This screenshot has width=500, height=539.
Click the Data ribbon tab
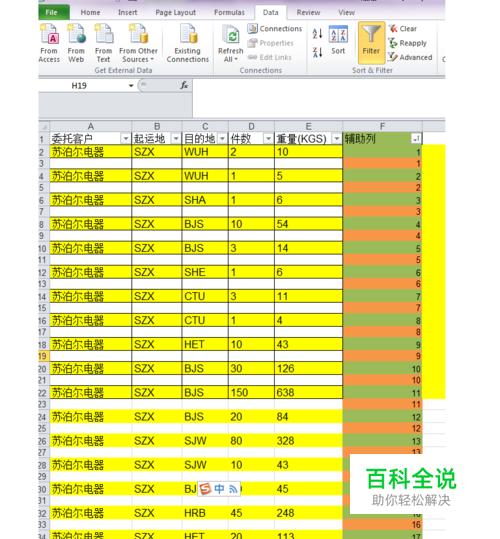click(270, 12)
